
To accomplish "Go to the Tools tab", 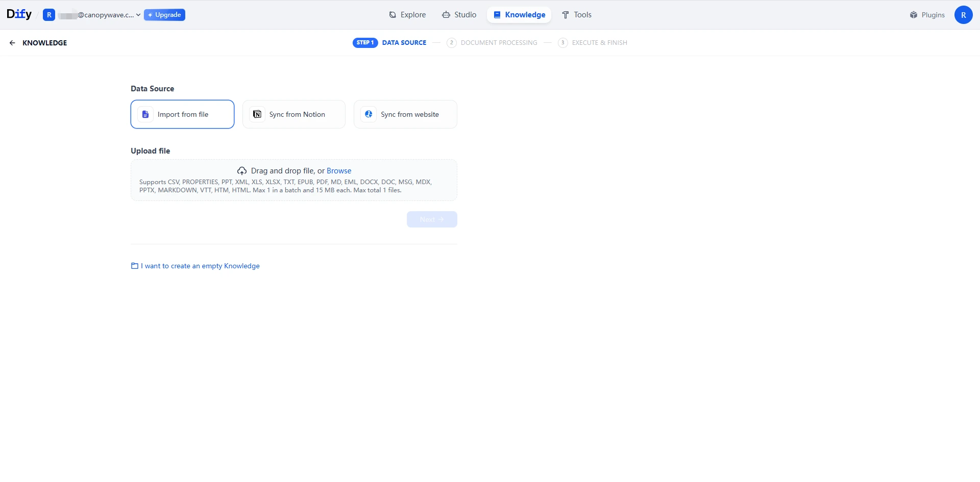I will [577, 15].
